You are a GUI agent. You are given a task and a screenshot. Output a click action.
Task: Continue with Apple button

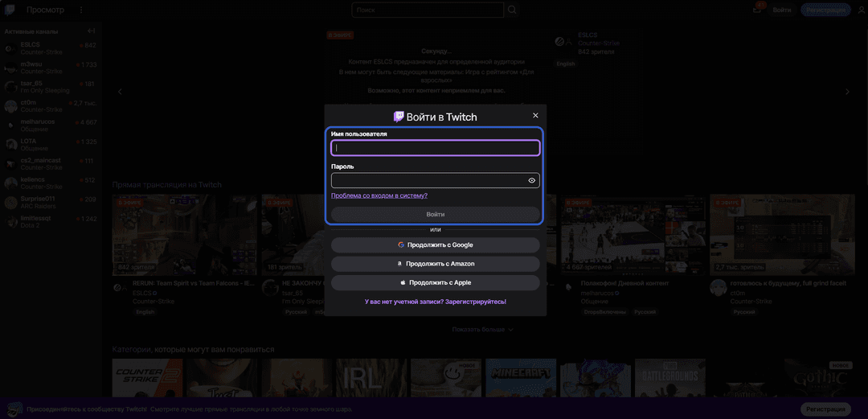[x=435, y=282]
